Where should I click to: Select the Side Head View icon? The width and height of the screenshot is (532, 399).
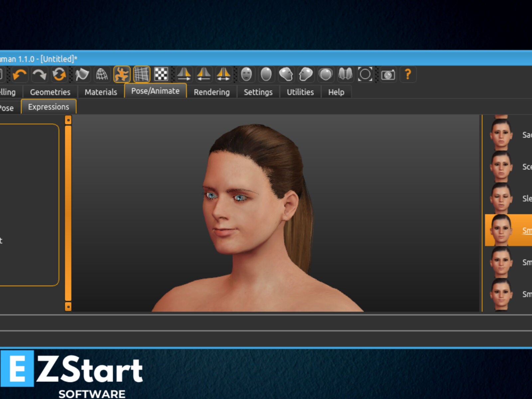(x=285, y=75)
